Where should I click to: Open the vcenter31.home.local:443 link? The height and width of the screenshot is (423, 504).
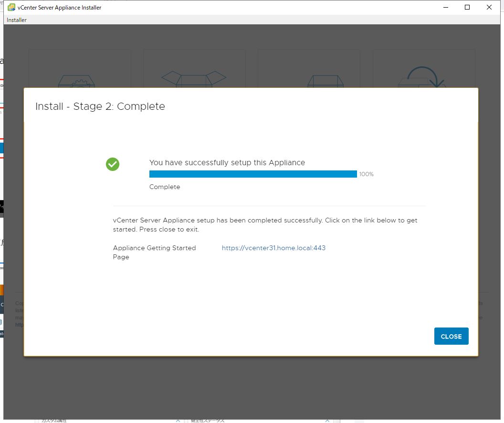(273, 248)
